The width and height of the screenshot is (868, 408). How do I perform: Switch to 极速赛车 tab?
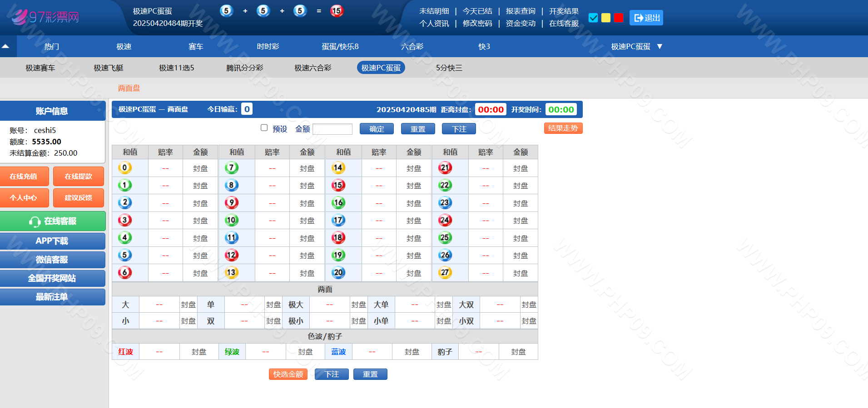point(40,68)
